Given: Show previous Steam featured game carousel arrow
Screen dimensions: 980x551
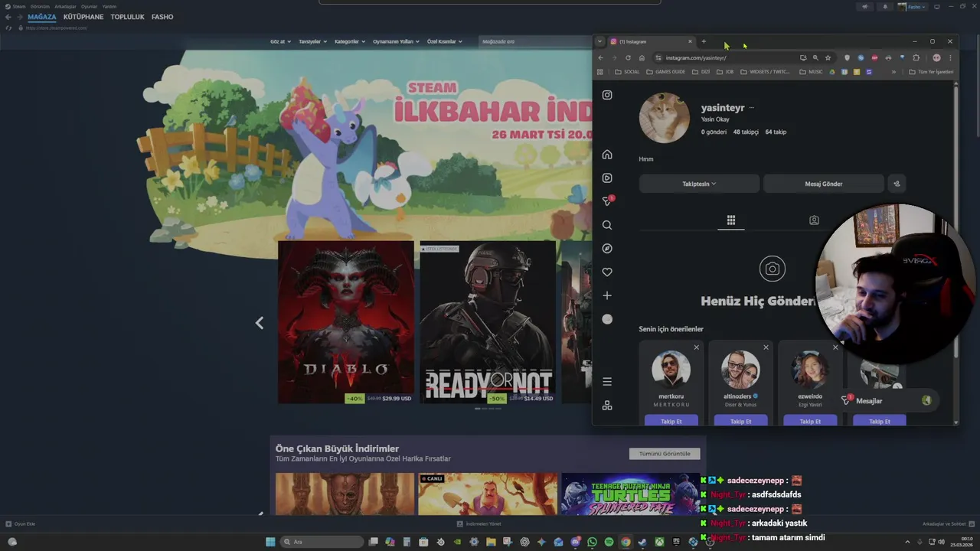Looking at the screenshot, I should click(x=260, y=323).
